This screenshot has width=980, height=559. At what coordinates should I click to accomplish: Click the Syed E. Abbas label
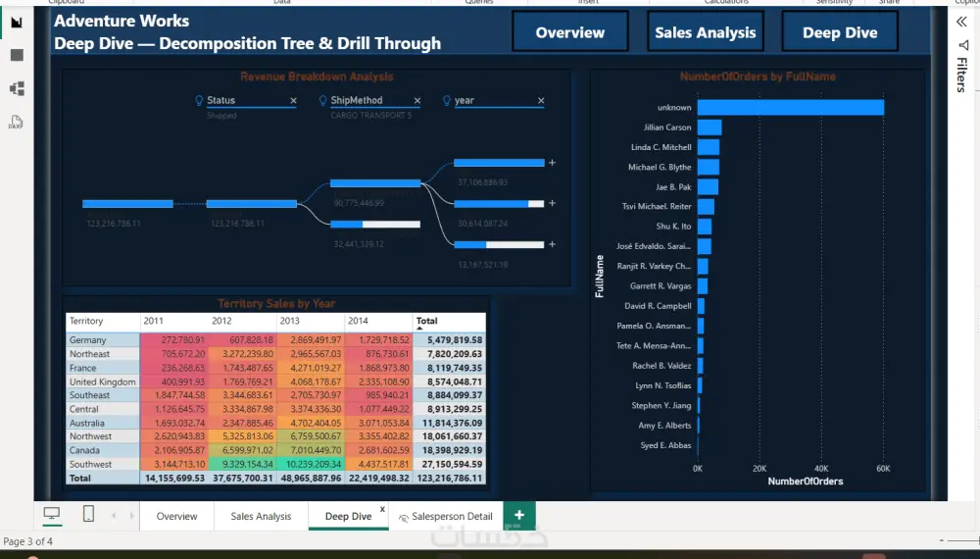pos(665,445)
